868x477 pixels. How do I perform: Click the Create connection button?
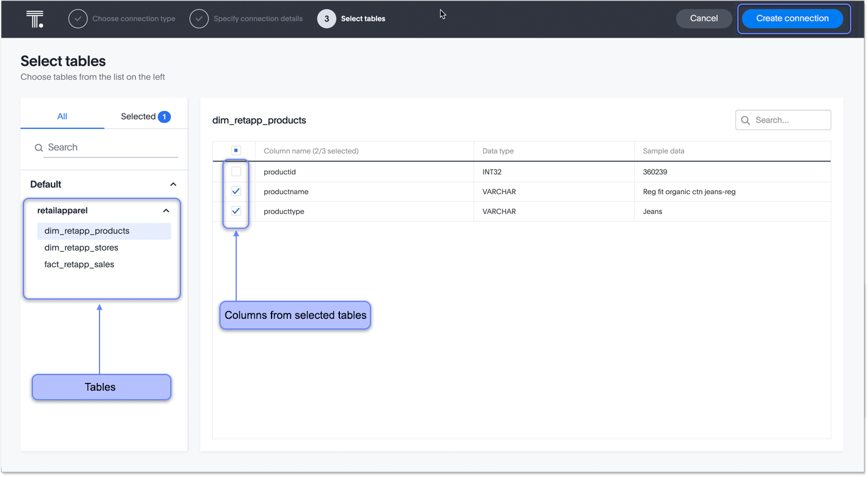pyautogui.click(x=792, y=18)
